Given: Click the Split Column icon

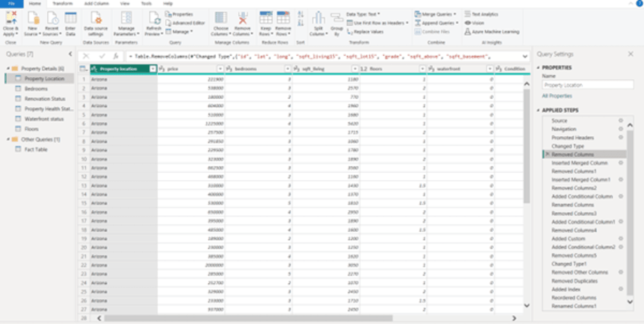Looking at the screenshot, I should 319,18.
